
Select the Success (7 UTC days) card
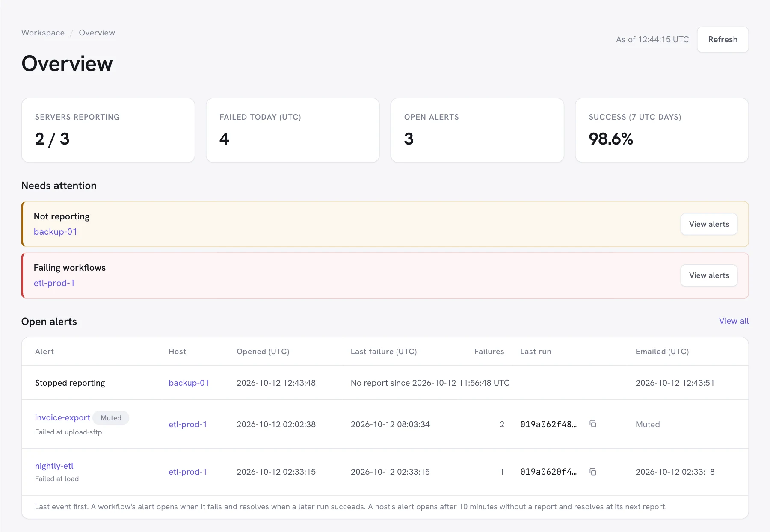[x=662, y=130]
